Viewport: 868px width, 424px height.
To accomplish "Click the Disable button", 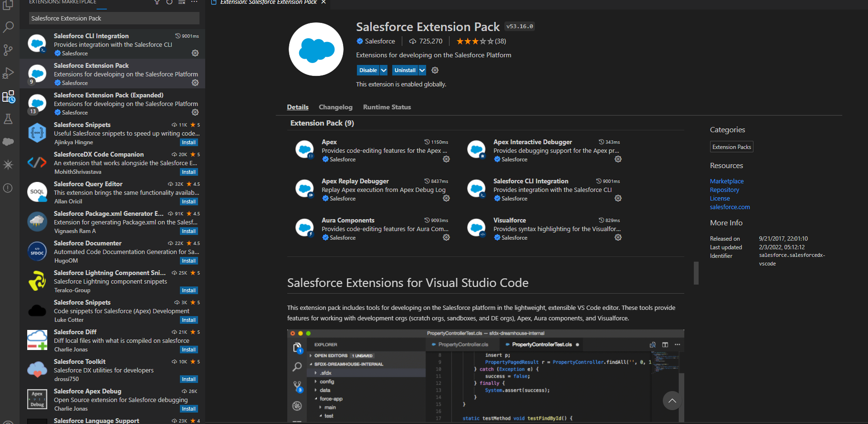I will click(x=368, y=70).
